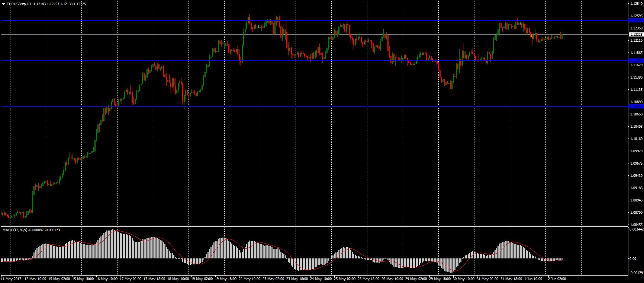644x283 pixels.
Task: Click the 19 May 02:00 time label
Action: coord(202,279)
